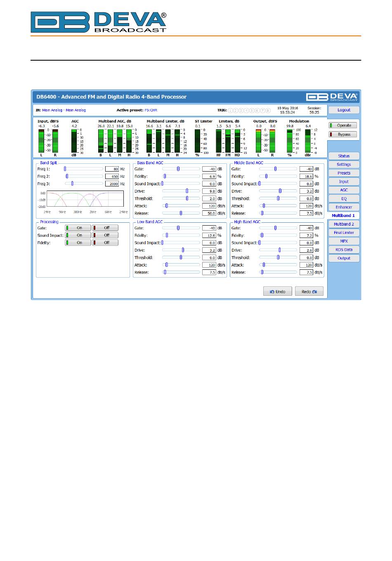Viewport: 392px width, 561px height.
Task: Click the Middle Band AGC Fidelity value field
Action: (x=306, y=177)
